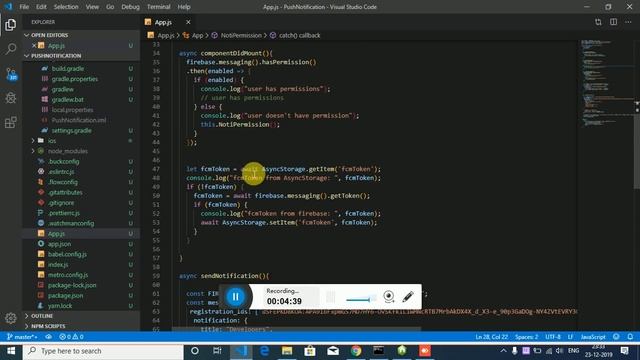Click the feedback smiley icon
Screen dimensions: 640x360
tap(616, 337)
